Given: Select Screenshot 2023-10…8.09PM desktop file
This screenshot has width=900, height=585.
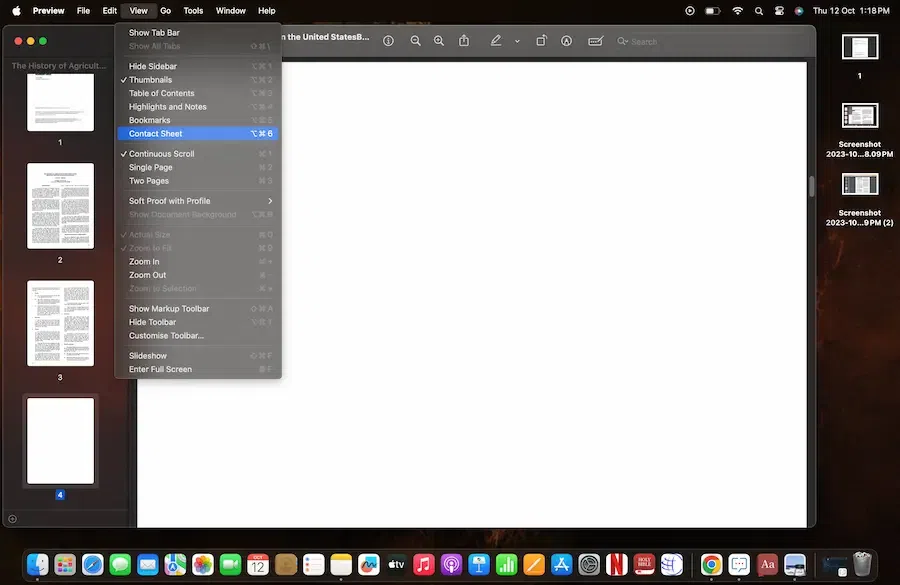Looking at the screenshot, I should coord(860,116).
